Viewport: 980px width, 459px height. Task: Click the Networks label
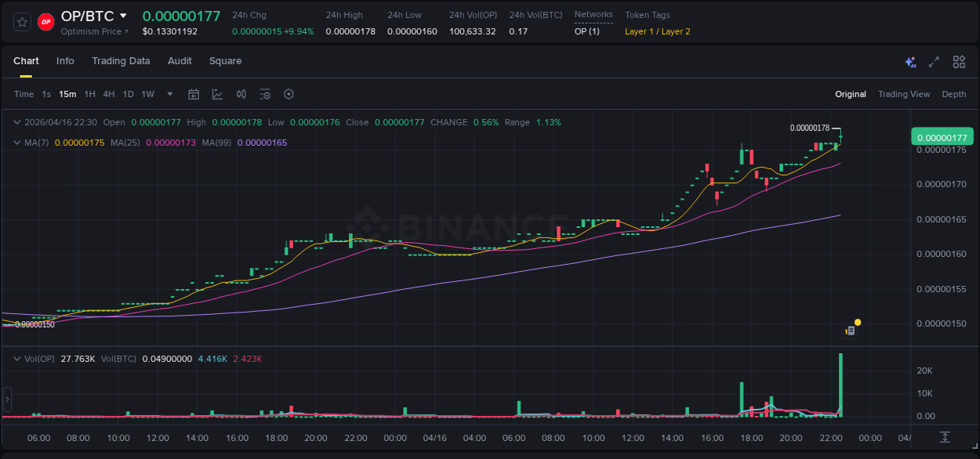pyautogui.click(x=593, y=14)
